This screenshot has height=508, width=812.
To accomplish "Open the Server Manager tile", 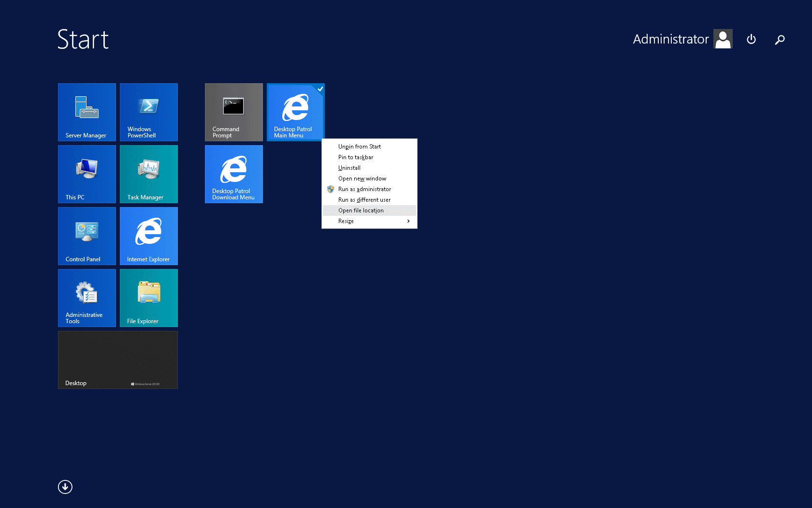I will [87, 112].
